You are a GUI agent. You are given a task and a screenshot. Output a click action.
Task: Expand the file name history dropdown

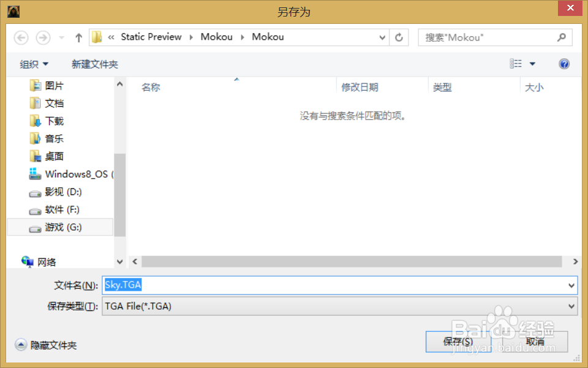(570, 285)
